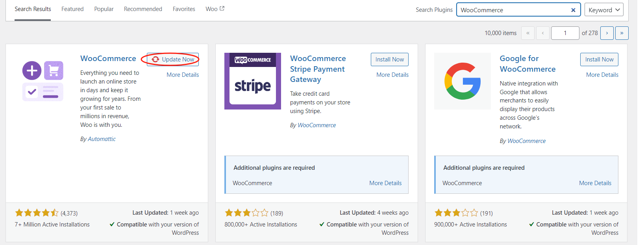Click the '10,000 items' count text
The image size is (644, 245).
click(x=501, y=33)
